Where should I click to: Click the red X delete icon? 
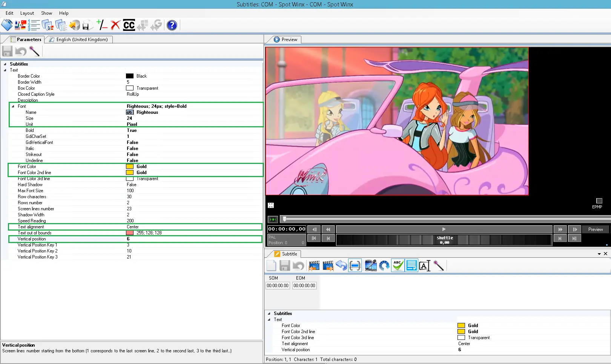[115, 25]
